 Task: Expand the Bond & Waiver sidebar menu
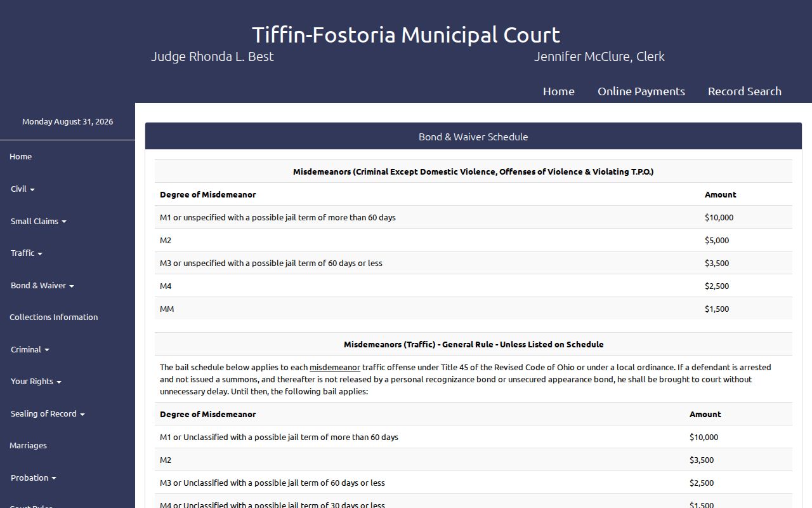[x=43, y=285]
